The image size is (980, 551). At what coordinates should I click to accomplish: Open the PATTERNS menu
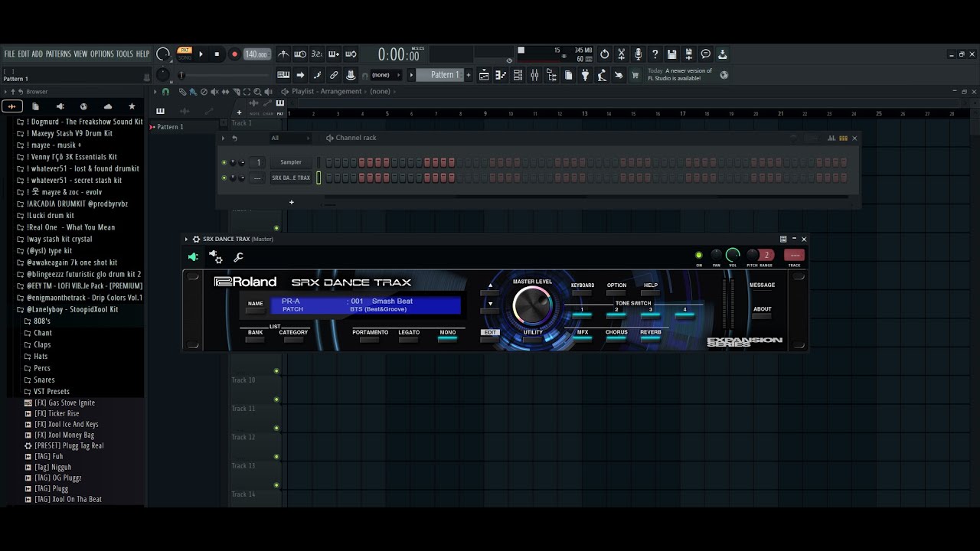(58, 54)
